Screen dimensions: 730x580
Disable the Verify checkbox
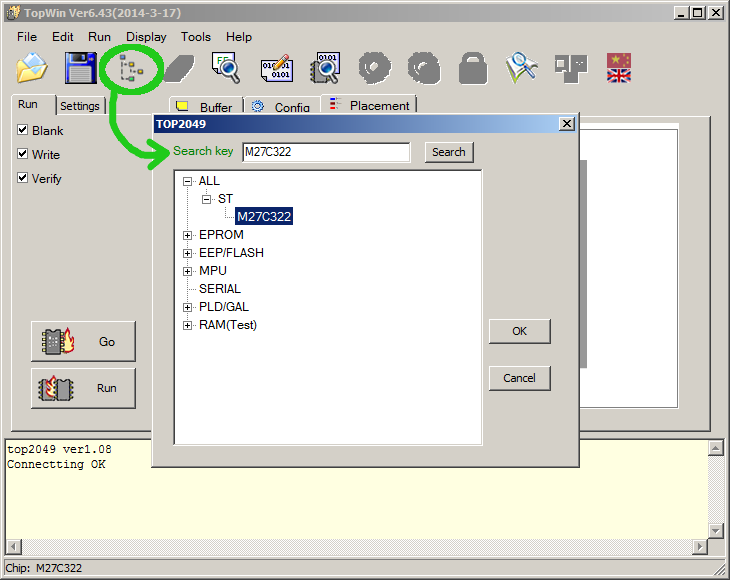(22, 178)
